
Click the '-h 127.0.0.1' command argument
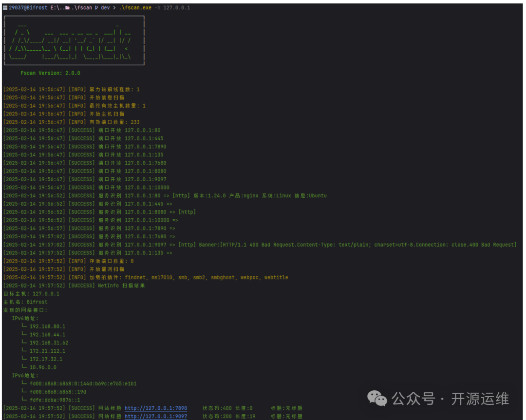(172, 8)
